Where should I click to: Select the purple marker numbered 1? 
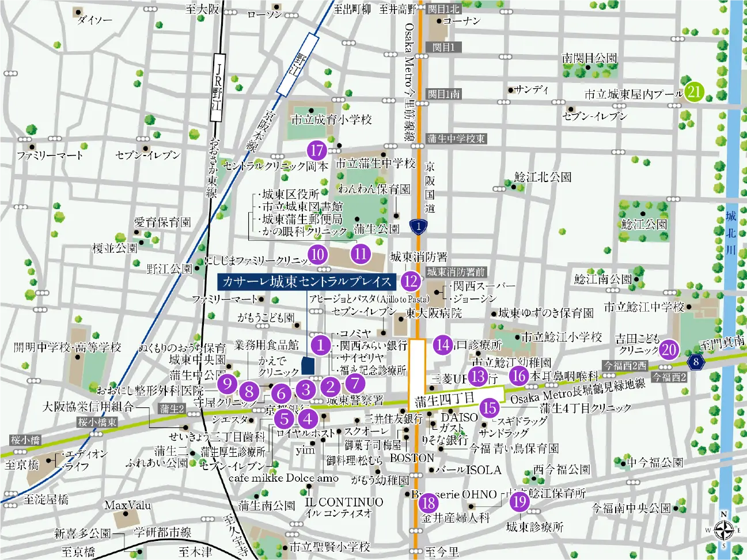click(x=320, y=346)
